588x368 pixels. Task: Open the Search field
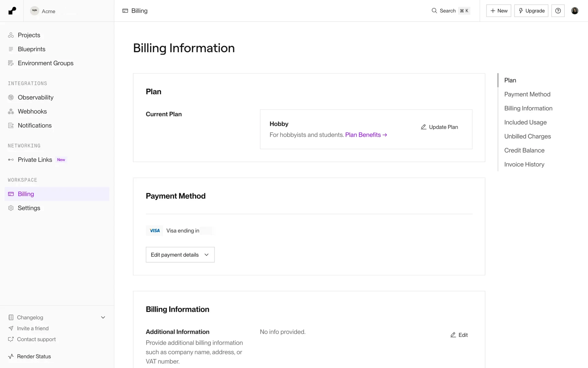click(x=450, y=11)
